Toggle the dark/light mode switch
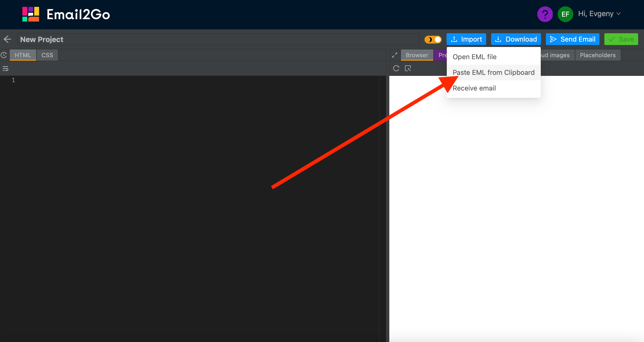This screenshot has height=342, width=644. pos(434,39)
